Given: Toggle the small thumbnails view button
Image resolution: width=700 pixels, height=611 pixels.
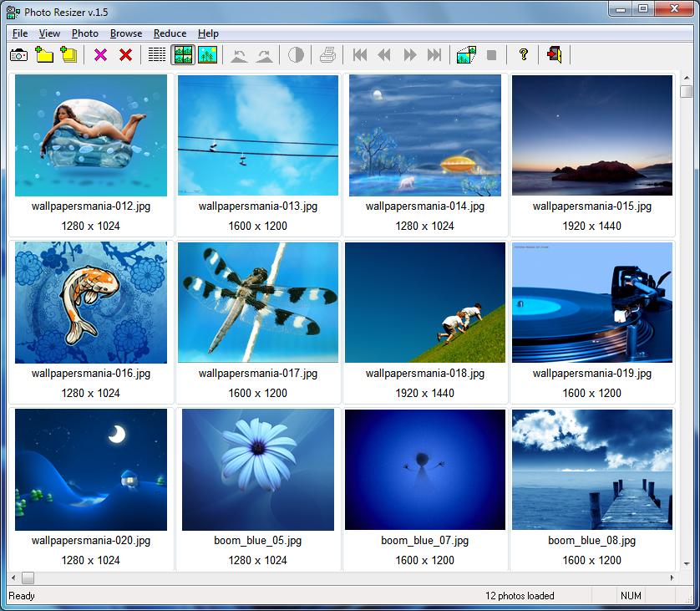Looking at the screenshot, I should (x=182, y=55).
